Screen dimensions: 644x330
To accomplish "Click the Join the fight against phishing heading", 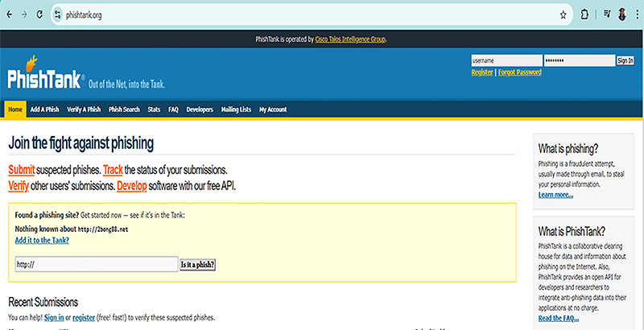I will click(81, 143).
